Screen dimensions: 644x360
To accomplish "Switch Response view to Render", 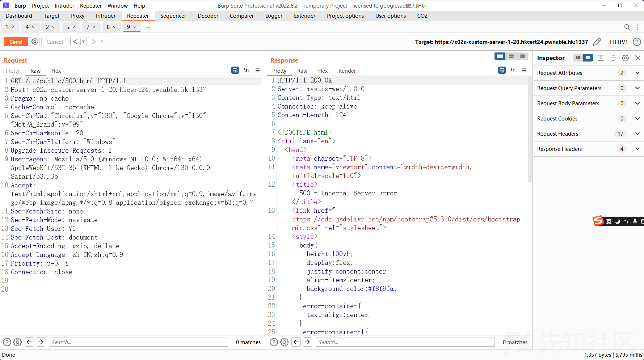I will pyautogui.click(x=347, y=71).
